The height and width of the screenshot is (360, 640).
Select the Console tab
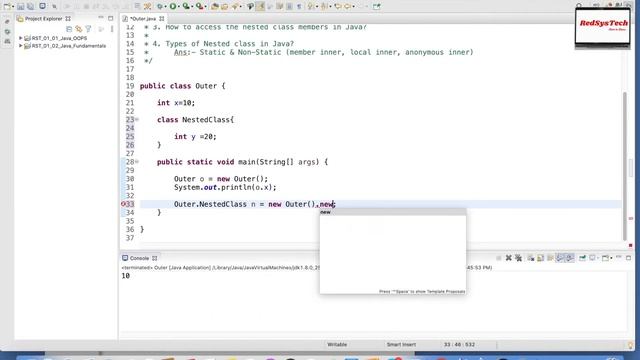pyautogui.click(x=139, y=258)
